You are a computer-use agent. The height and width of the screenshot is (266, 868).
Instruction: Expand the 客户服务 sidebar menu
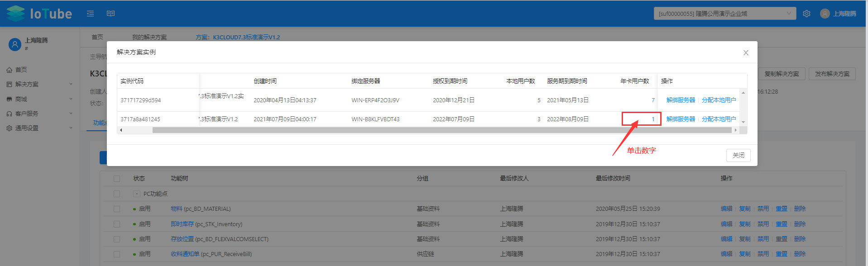(71, 114)
